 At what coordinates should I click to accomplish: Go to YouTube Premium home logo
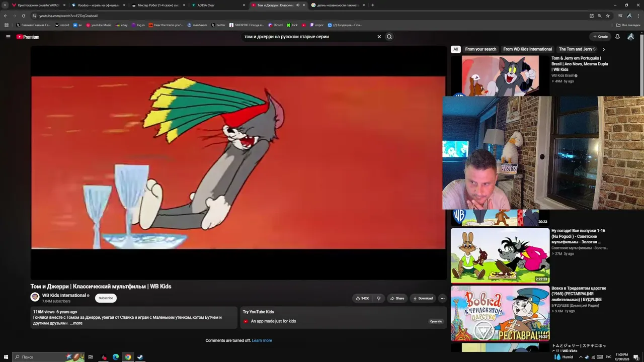click(x=28, y=37)
